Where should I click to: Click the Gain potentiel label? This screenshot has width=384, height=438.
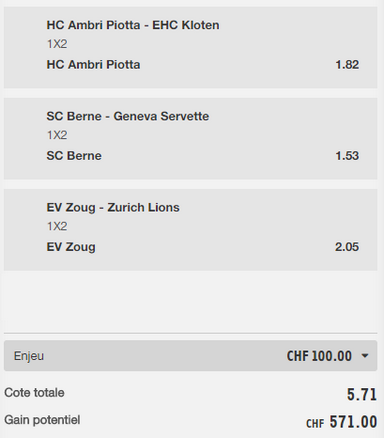[x=42, y=420]
